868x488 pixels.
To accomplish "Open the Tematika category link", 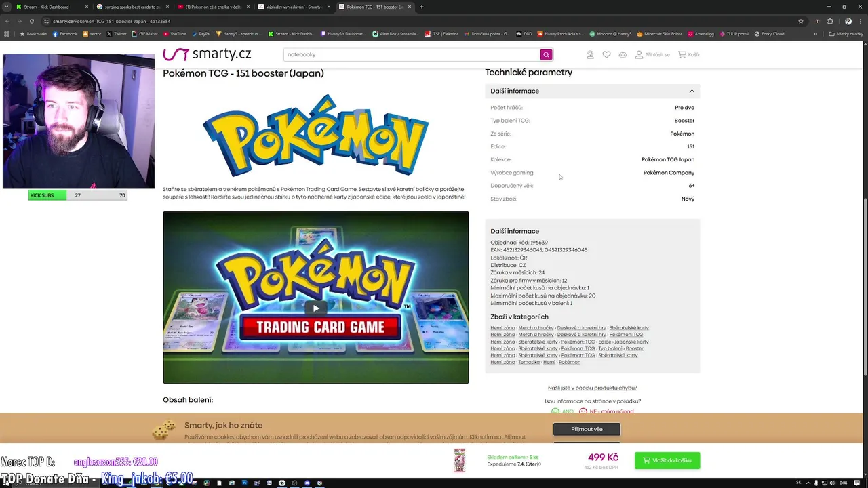I will coord(529,362).
